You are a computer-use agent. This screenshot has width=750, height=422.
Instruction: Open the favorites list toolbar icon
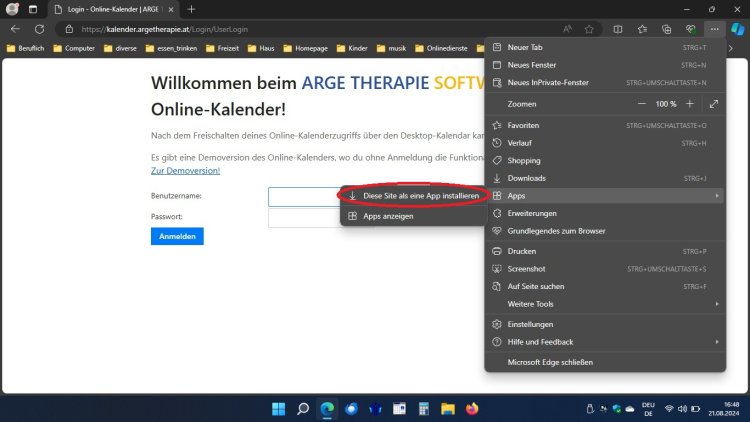pyautogui.click(x=642, y=29)
